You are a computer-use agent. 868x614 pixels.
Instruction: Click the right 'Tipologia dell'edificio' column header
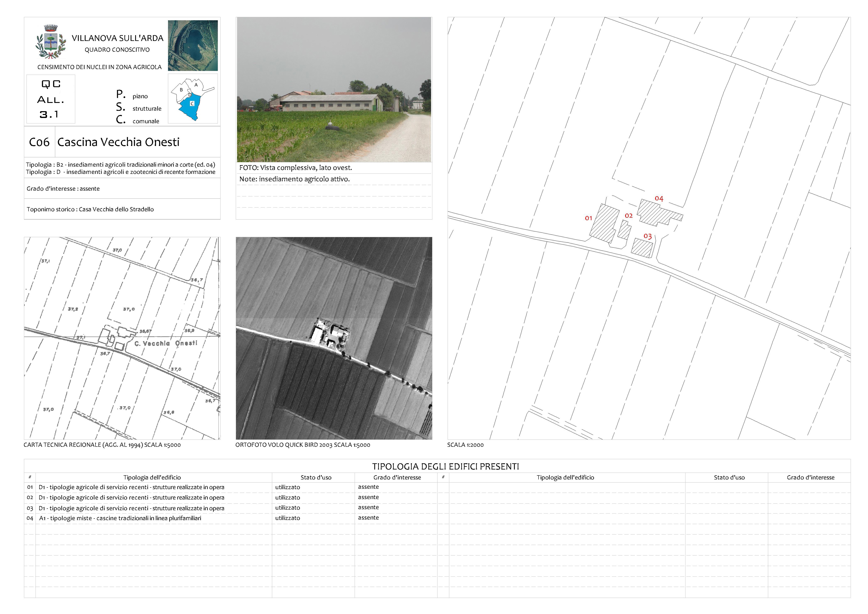click(565, 477)
